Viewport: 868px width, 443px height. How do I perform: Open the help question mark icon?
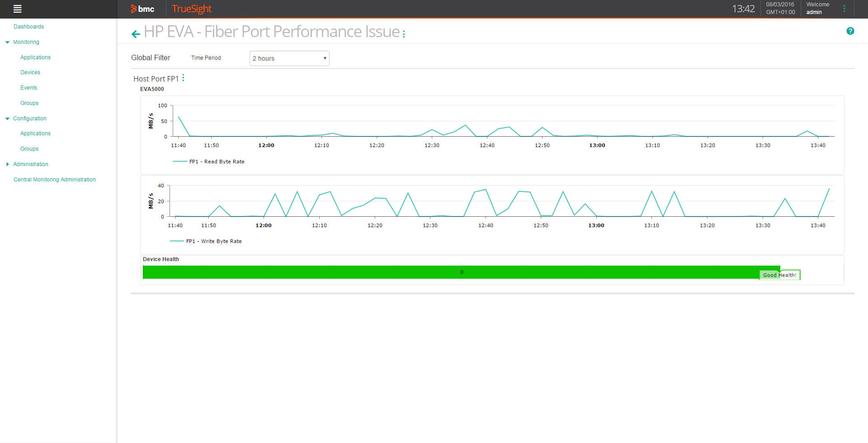(x=850, y=31)
